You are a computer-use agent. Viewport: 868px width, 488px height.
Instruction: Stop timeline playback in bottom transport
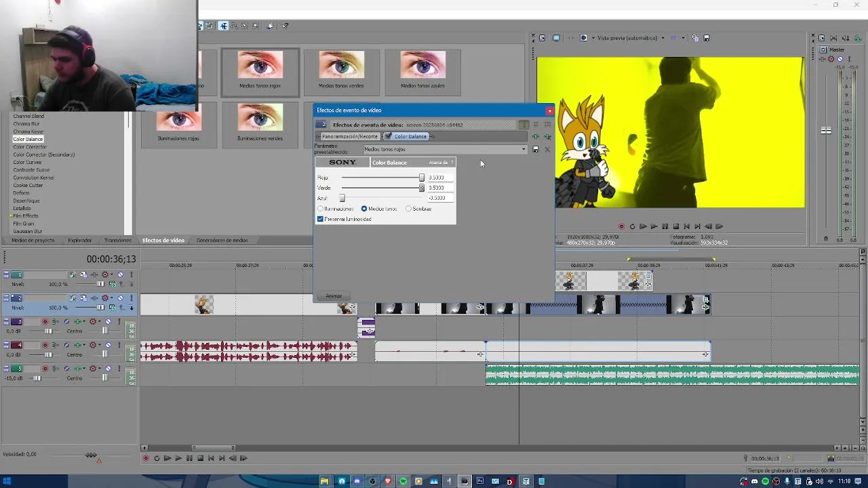[x=201, y=458]
